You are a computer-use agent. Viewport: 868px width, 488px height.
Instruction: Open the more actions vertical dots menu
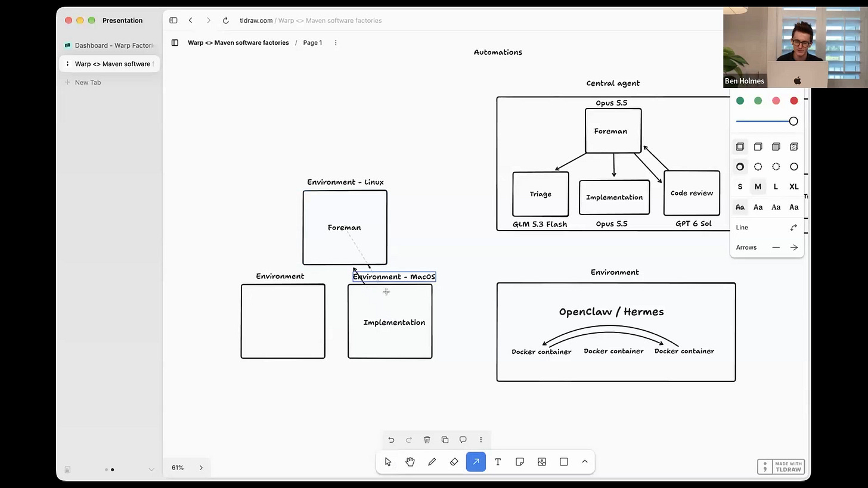coord(480,440)
